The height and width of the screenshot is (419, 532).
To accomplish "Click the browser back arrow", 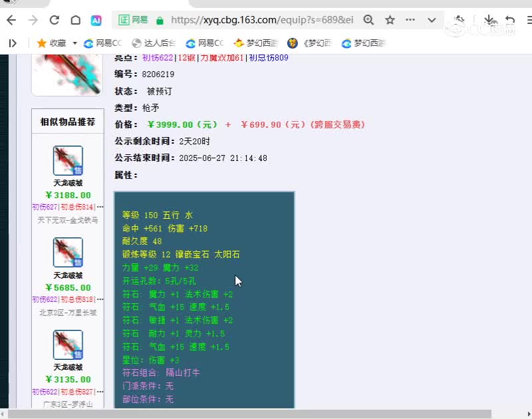I will (11, 21).
